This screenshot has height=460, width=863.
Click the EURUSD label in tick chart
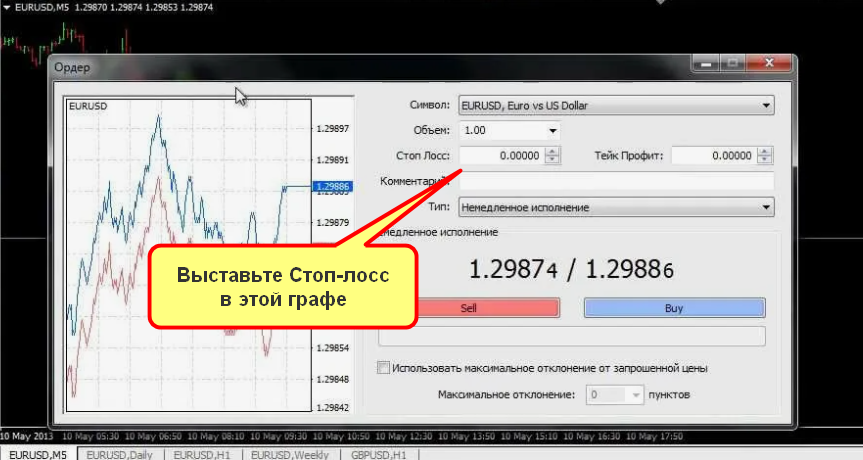pos(88,106)
